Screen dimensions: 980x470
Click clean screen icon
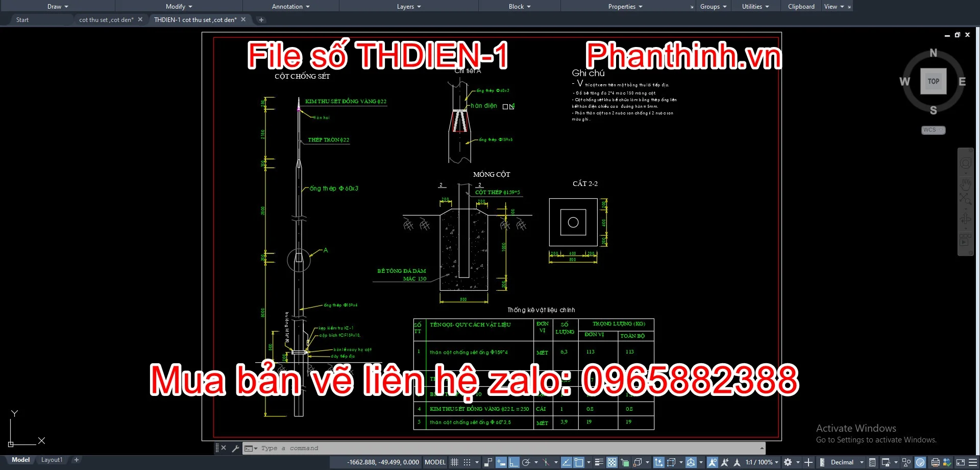[960, 462]
